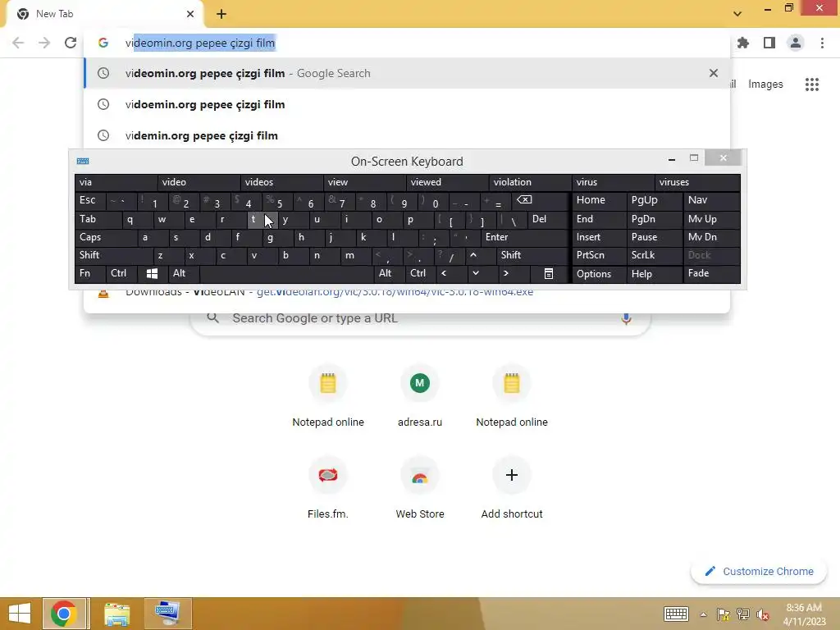Select videomin.org pepee Google Search suggestion
Viewport: 840px width, 630px height.
407,73
